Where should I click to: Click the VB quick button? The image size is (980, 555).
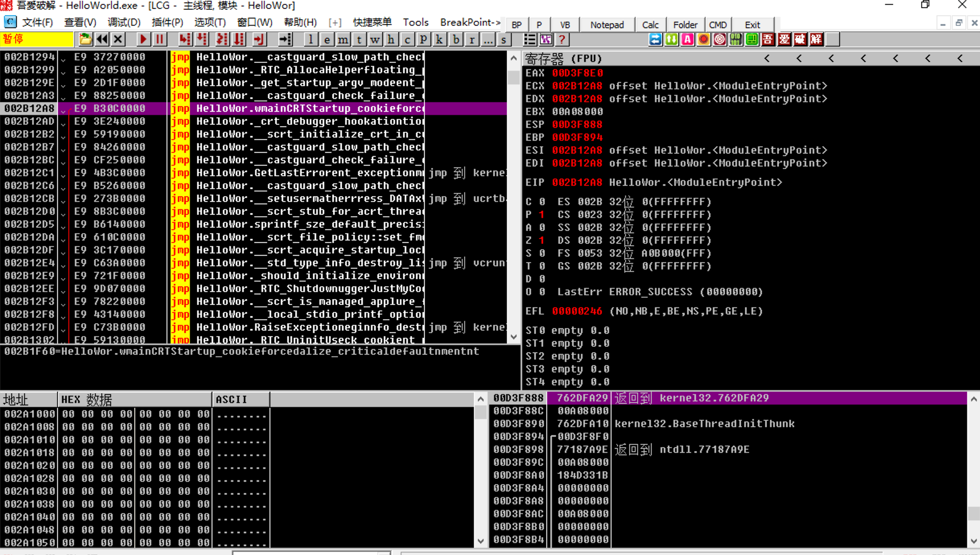(565, 25)
